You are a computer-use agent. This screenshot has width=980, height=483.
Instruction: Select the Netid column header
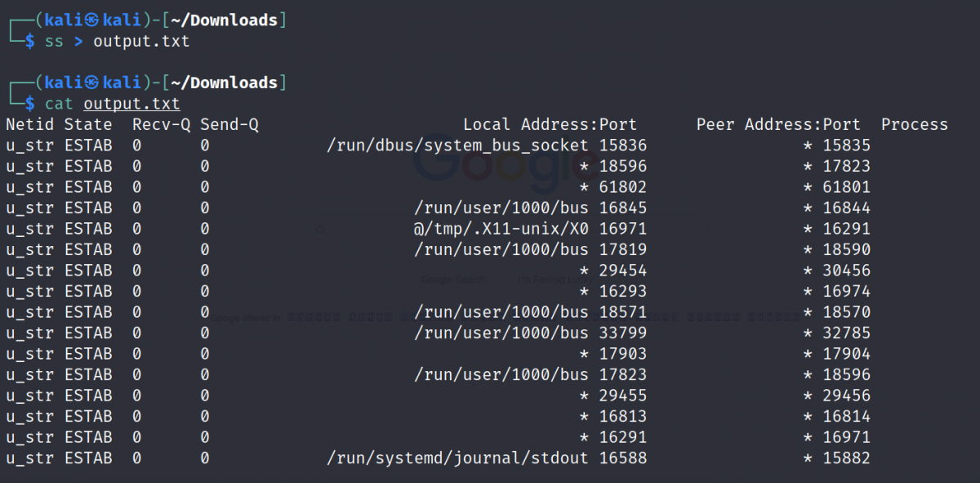(29, 125)
